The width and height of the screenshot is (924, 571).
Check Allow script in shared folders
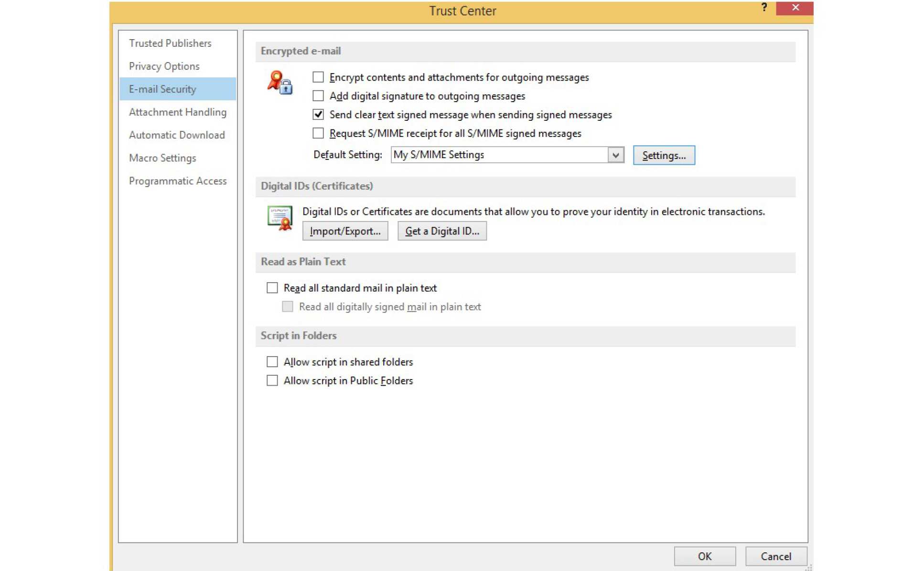(x=272, y=362)
